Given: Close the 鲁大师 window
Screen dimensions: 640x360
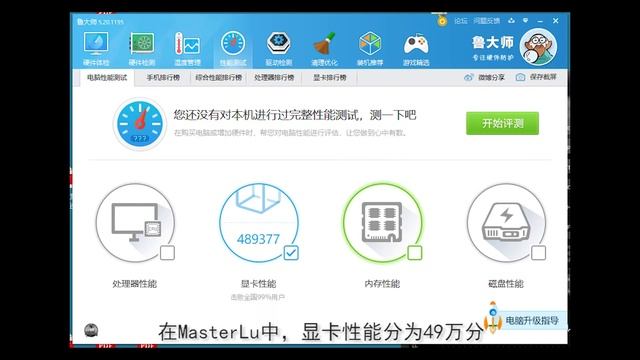Looking at the screenshot, I should pyautogui.click(x=556, y=20).
